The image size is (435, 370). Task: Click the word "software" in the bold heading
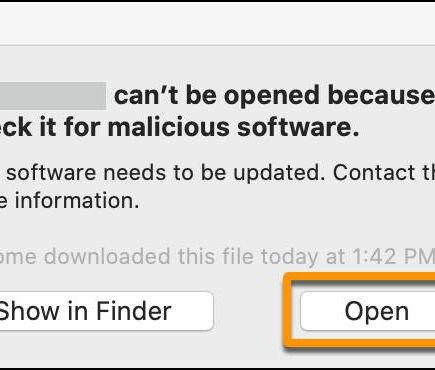(x=298, y=127)
